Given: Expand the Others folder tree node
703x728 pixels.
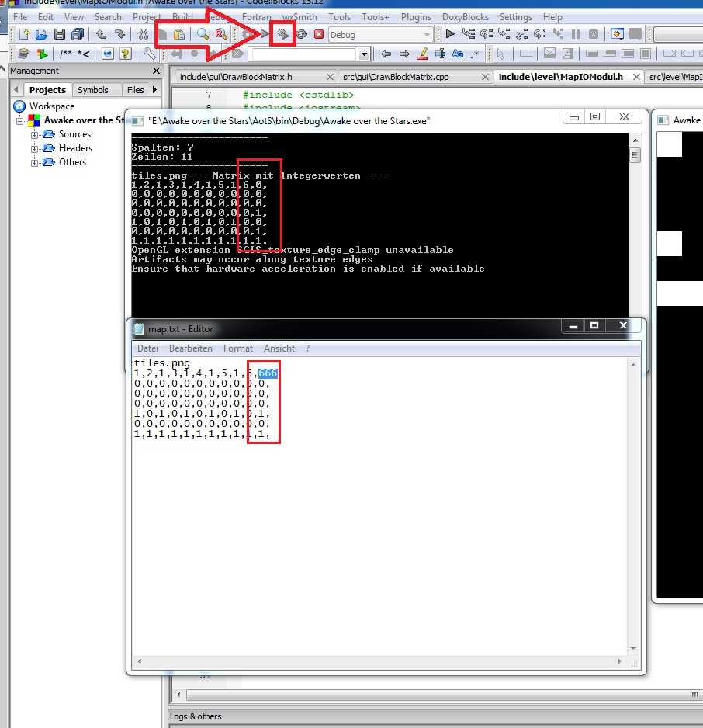Looking at the screenshot, I should 35,162.
